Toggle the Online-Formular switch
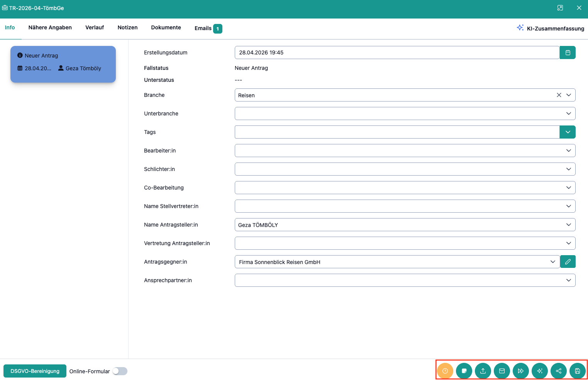Image resolution: width=588 pixels, height=381 pixels. click(120, 371)
